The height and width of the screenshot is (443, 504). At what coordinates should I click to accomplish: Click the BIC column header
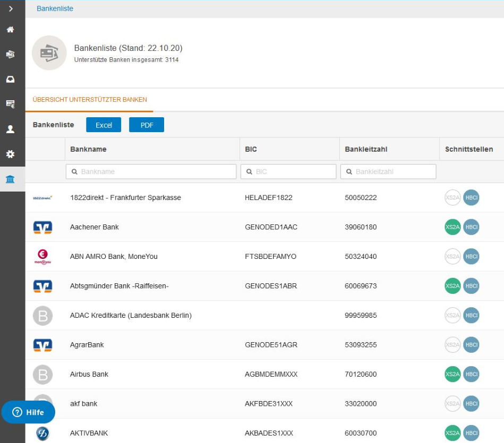click(251, 149)
